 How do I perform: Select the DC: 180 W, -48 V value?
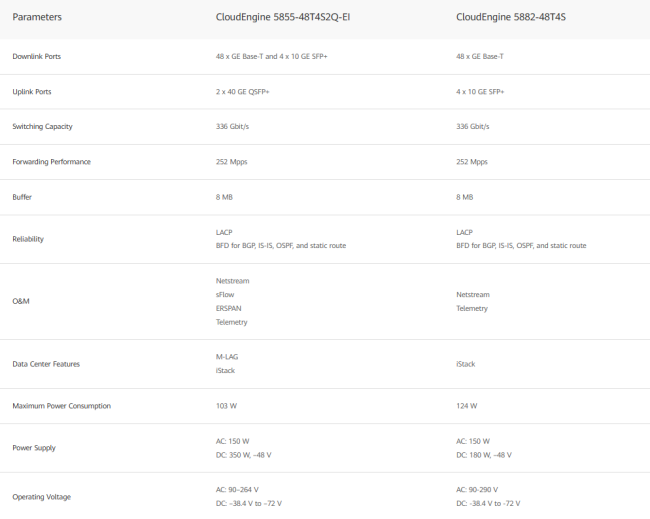click(x=484, y=455)
